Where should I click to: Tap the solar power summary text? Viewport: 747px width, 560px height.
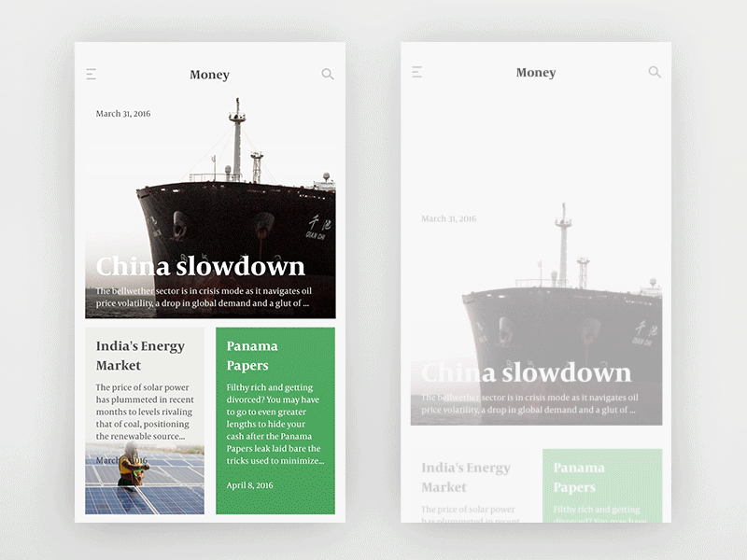coord(144,411)
